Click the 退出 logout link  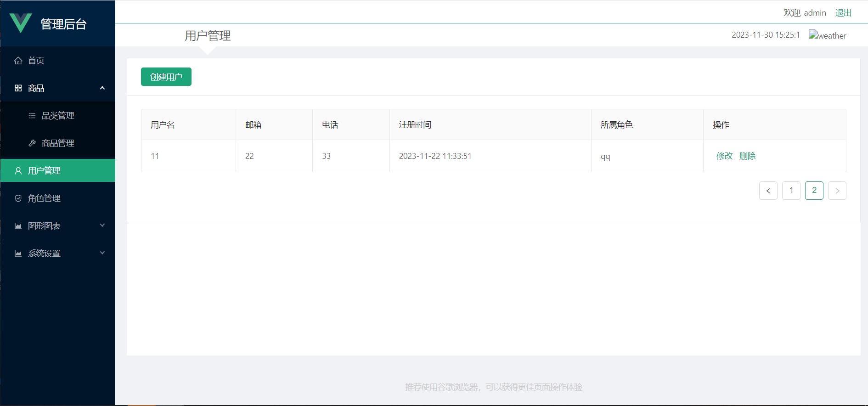pos(843,13)
